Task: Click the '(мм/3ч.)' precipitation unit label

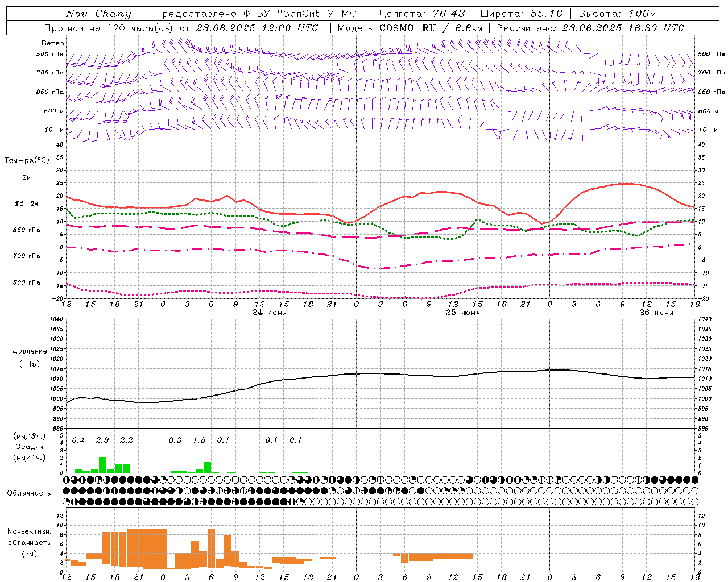Action: pyautogui.click(x=29, y=436)
